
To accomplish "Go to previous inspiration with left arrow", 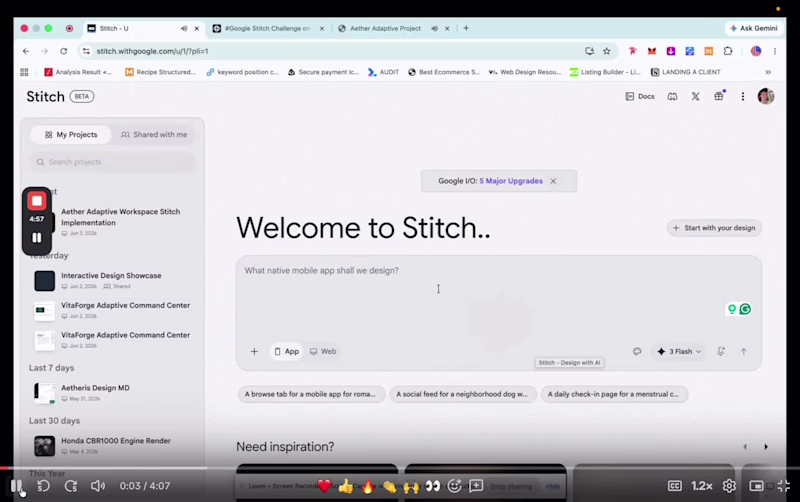I will [x=745, y=447].
